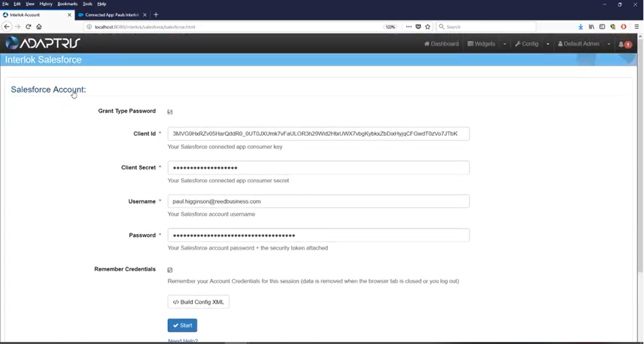Open a new browser tab
The image size is (644, 344).
(x=156, y=15)
